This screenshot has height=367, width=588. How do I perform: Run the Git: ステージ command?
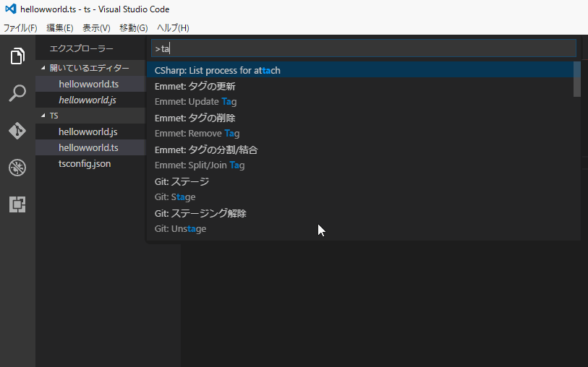point(360,189)
